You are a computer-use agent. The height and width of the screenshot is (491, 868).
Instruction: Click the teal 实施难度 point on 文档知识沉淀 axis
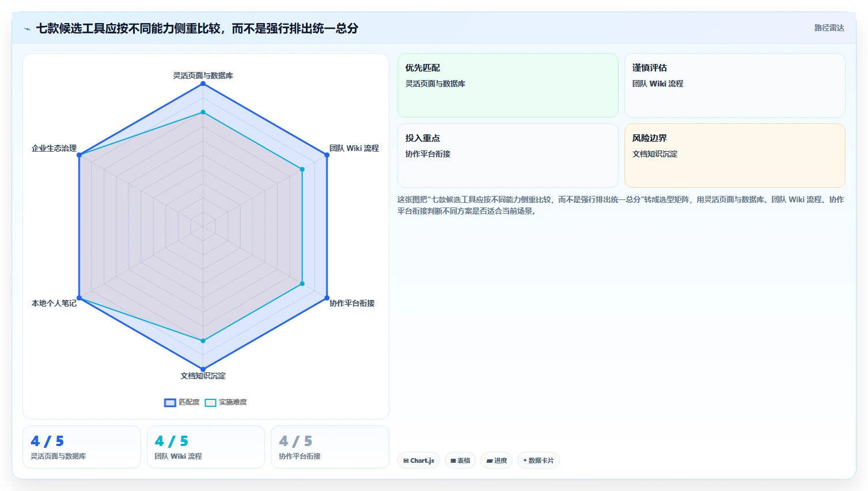tap(203, 341)
